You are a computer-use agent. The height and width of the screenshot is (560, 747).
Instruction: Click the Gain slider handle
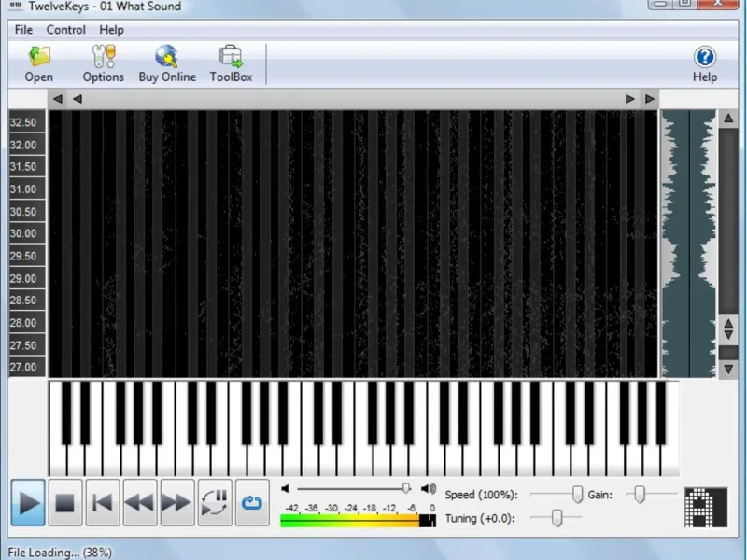pos(639,495)
